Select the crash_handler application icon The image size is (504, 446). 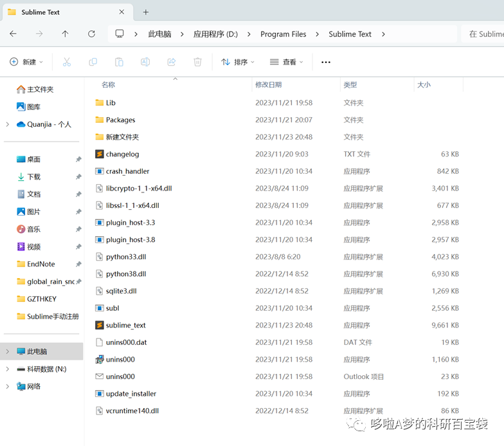tap(99, 171)
